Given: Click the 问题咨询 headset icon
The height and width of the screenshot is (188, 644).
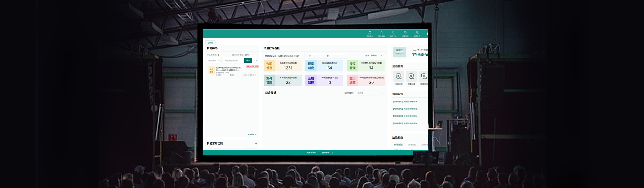Looking at the screenshot, I should [405, 33].
